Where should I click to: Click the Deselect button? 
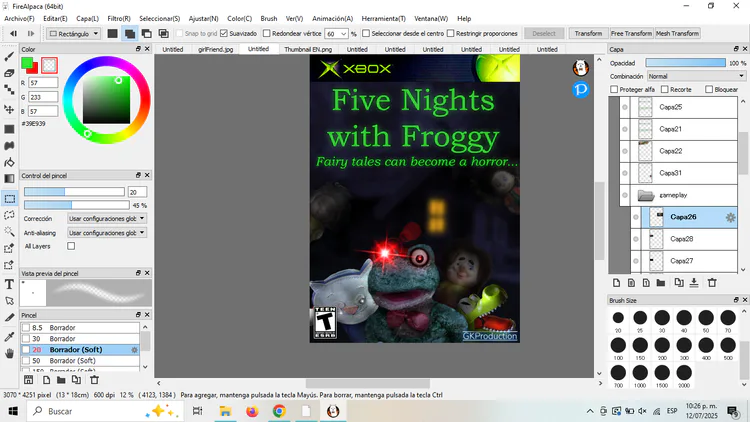click(x=544, y=33)
